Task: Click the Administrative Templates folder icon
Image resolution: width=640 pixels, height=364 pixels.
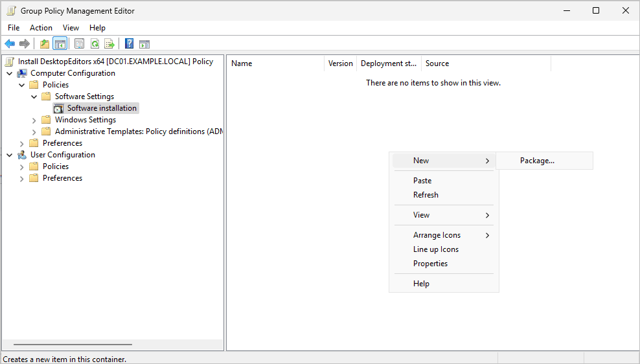Action: coord(46,131)
